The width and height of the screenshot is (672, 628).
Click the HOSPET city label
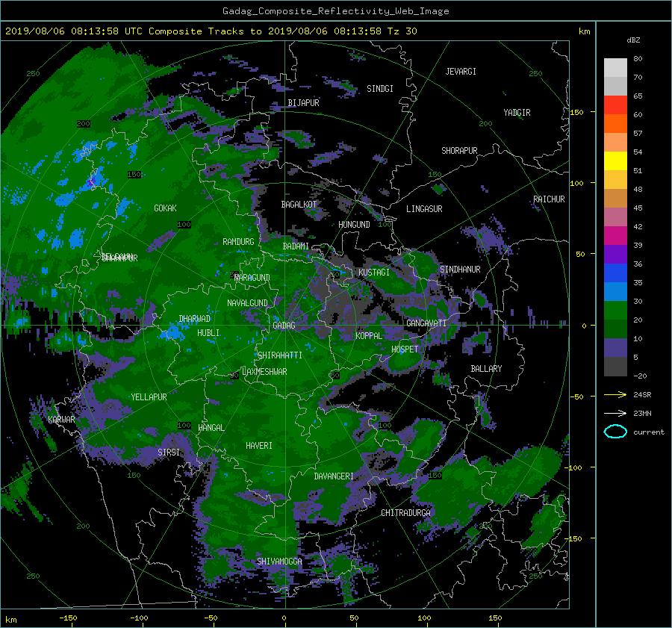point(405,349)
